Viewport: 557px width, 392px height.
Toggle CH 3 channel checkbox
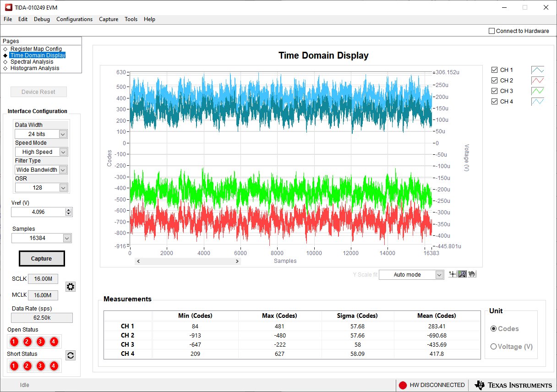click(x=494, y=91)
